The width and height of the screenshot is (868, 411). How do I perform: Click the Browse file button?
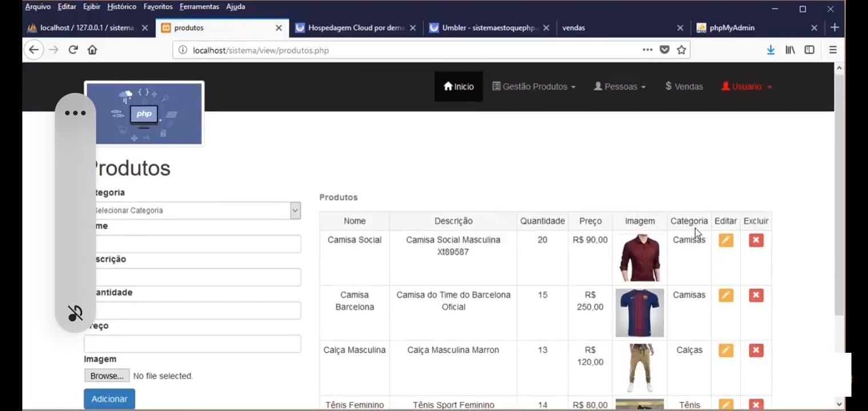[x=107, y=376]
